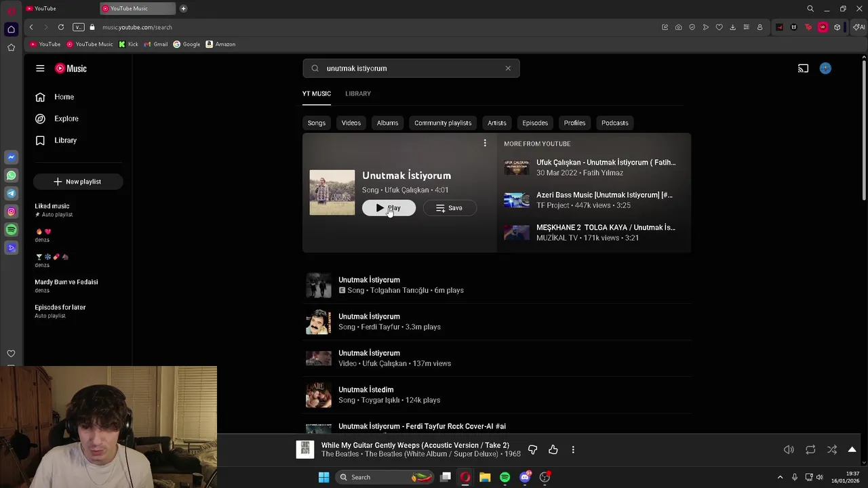Viewport: 868px width, 488px height.
Task: Open the three-dot menu on top result card
Action: pos(485,143)
